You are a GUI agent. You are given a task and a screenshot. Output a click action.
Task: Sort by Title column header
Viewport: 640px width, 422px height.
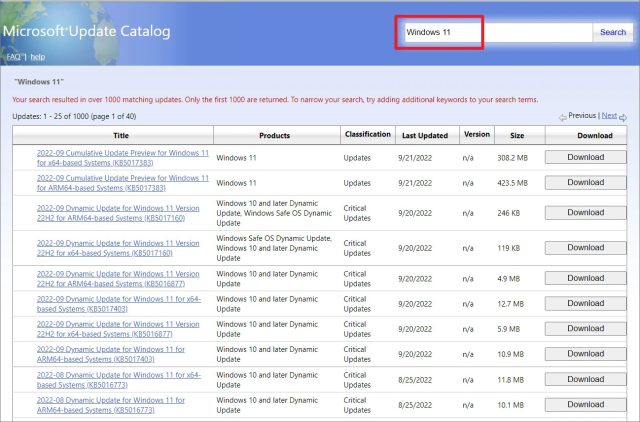pos(121,135)
